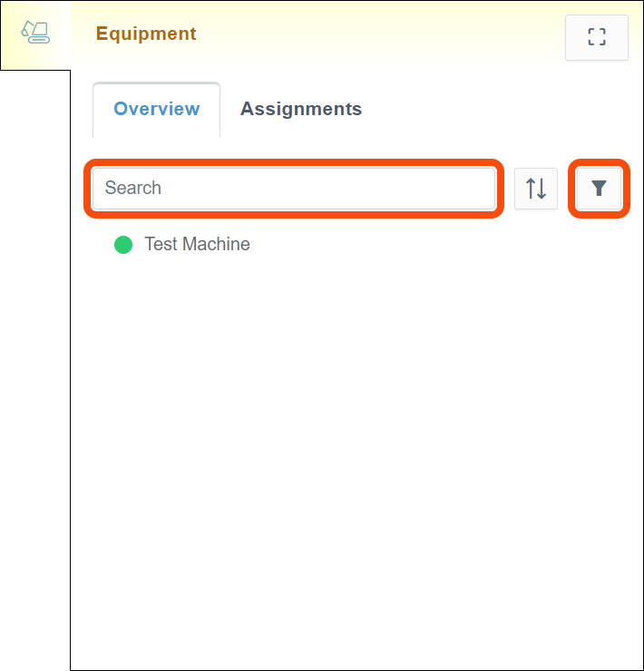The image size is (644, 671).
Task: Open the sort order options
Action: click(x=536, y=189)
